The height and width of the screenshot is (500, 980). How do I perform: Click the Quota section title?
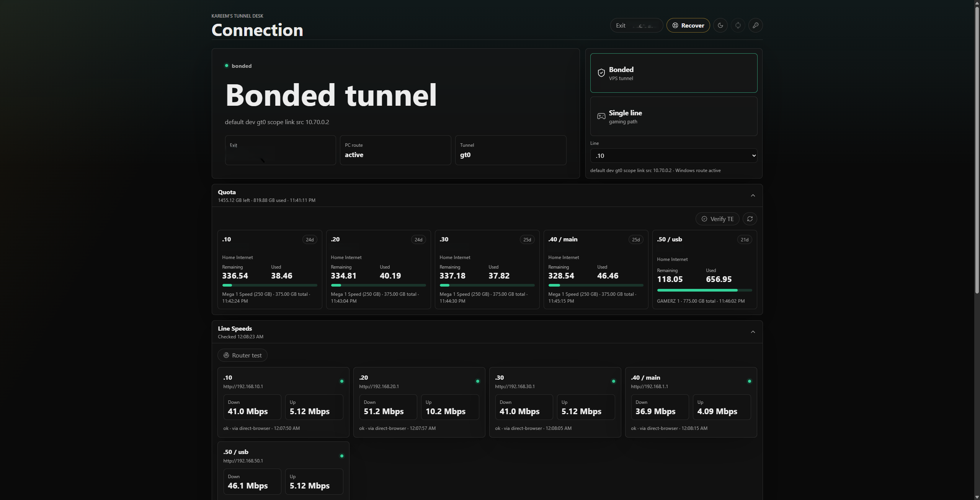click(x=227, y=192)
